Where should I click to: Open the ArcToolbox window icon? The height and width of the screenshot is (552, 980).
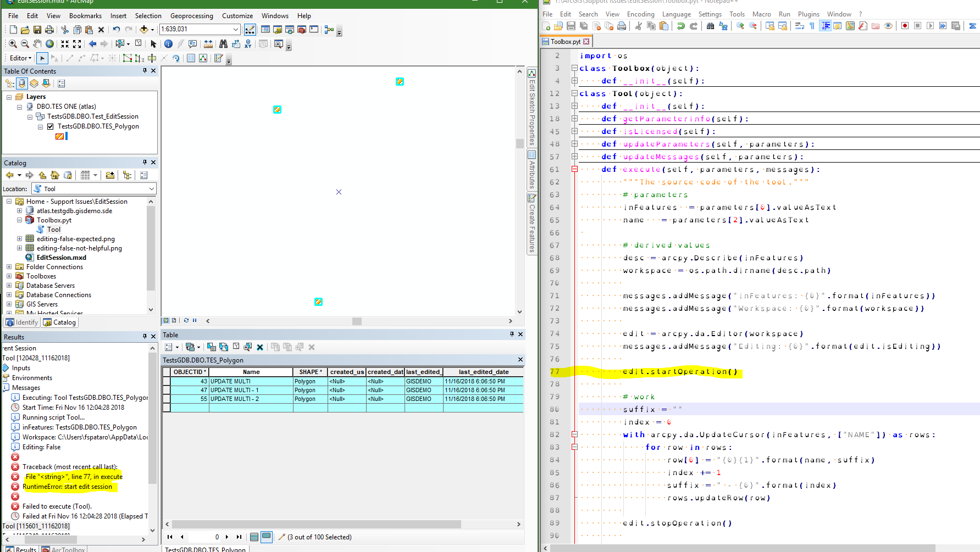click(301, 29)
